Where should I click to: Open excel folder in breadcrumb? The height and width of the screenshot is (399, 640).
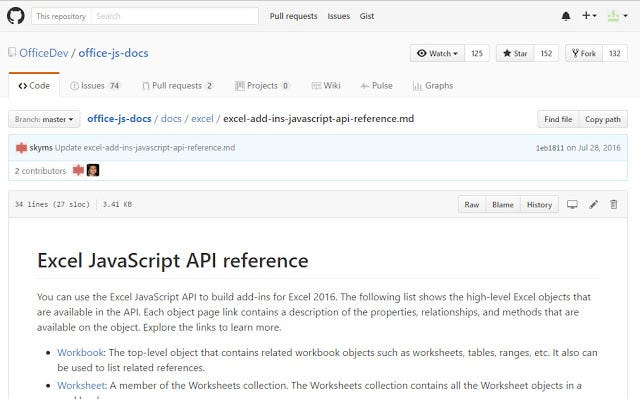(202, 119)
